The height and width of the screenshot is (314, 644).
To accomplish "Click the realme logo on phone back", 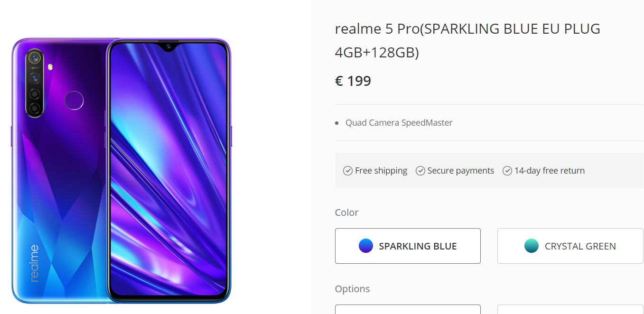I will [34, 263].
